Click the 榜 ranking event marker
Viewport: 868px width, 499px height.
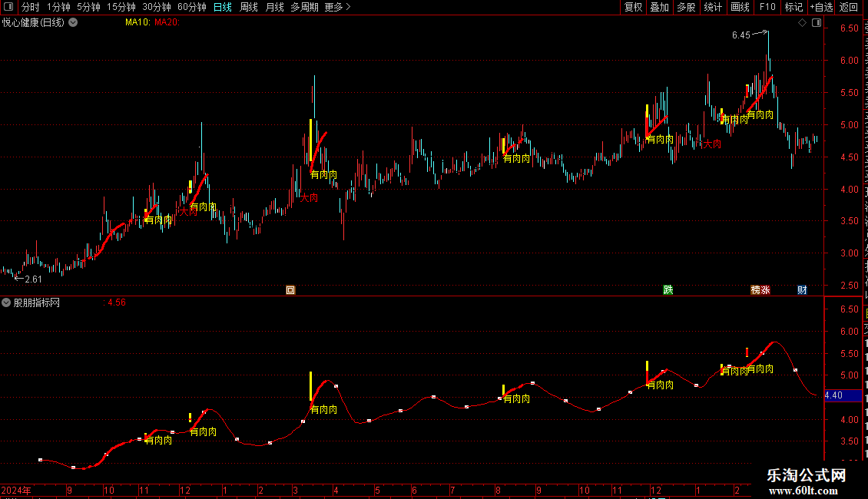(756, 290)
